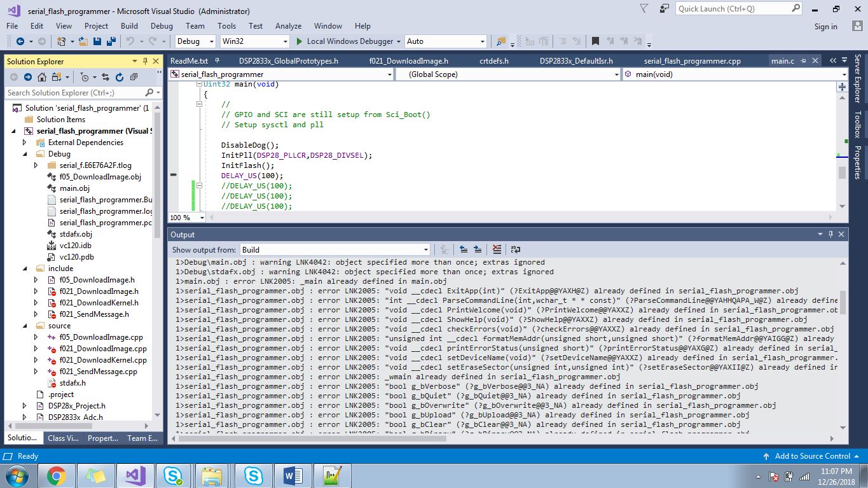Switch to the f021_DownloadImage.h tab
868x488 pixels.
tap(409, 61)
